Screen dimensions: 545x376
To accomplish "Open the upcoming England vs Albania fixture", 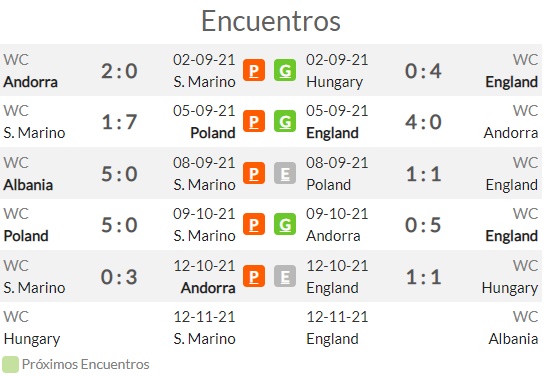I will click(x=422, y=328).
